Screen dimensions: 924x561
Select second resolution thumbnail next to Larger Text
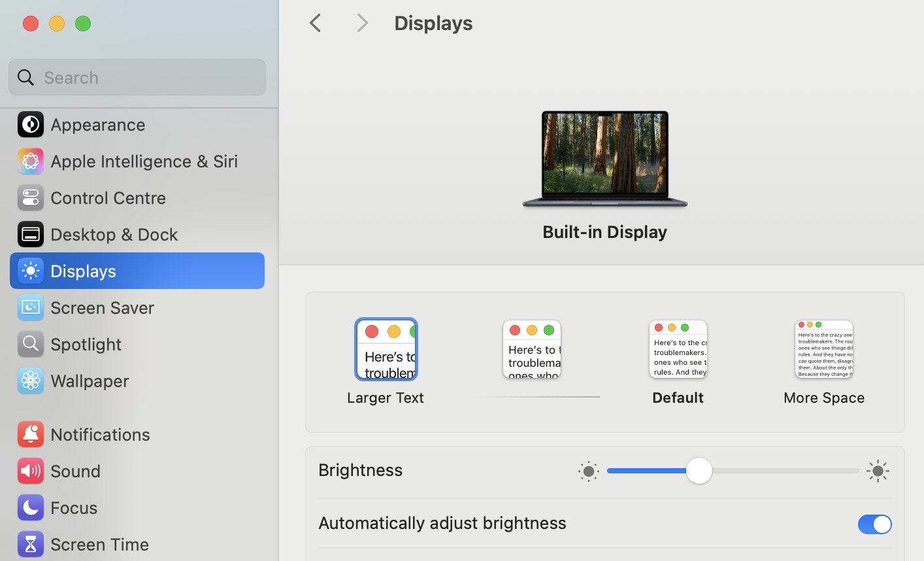click(532, 349)
